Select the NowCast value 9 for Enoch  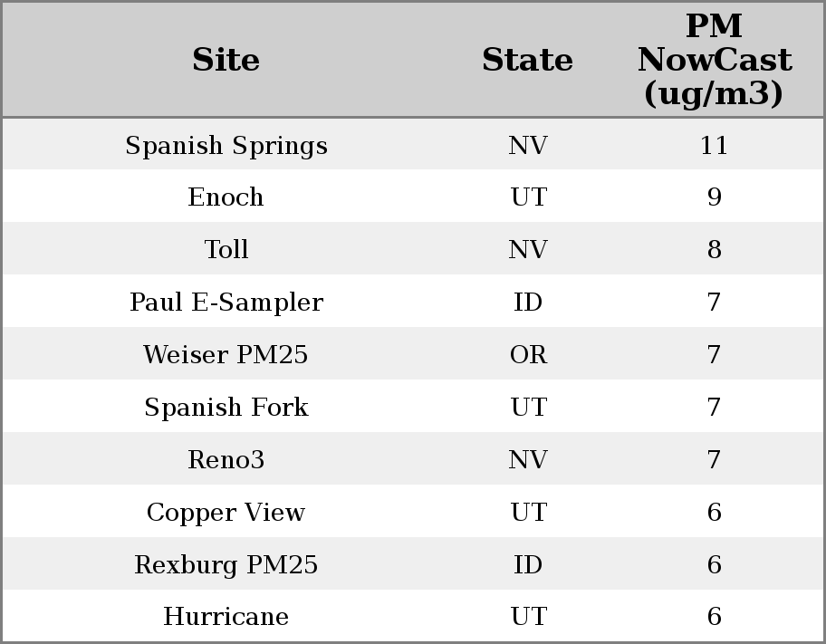tap(714, 197)
